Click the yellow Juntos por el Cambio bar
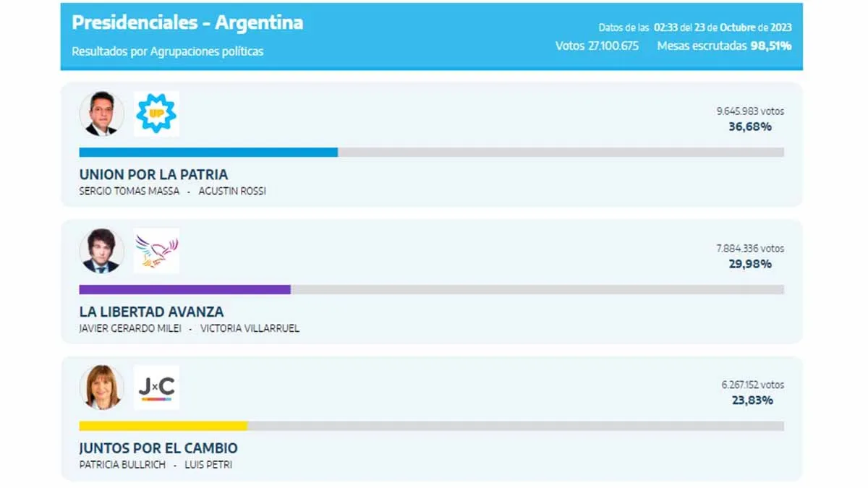This screenshot has height=488, width=868. (163, 426)
